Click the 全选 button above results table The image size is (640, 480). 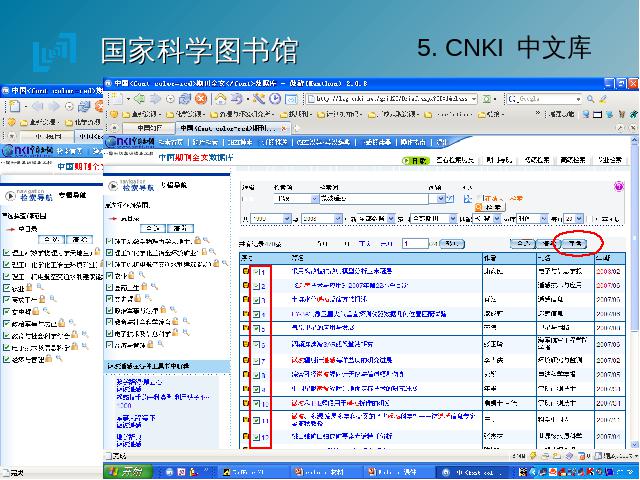523,244
